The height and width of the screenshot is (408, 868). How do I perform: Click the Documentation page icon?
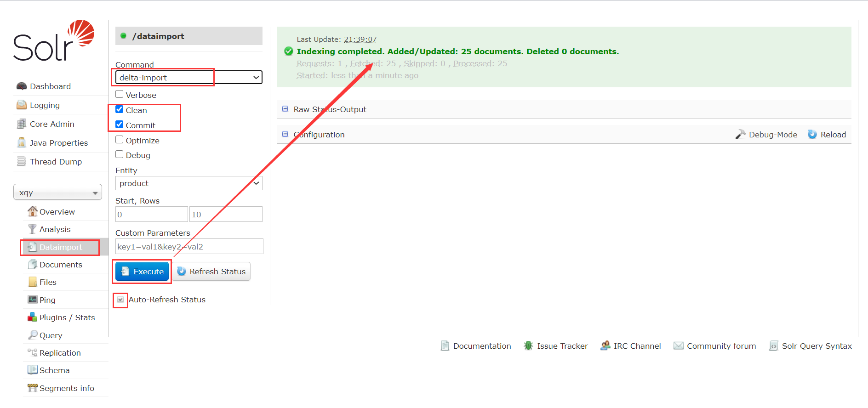pos(445,346)
